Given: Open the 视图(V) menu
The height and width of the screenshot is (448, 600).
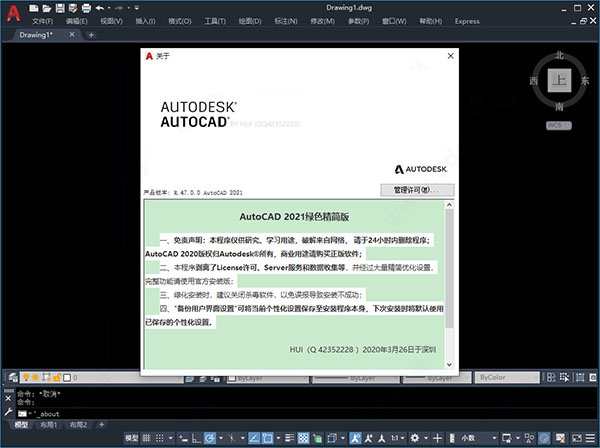Looking at the screenshot, I should (111, 21).
